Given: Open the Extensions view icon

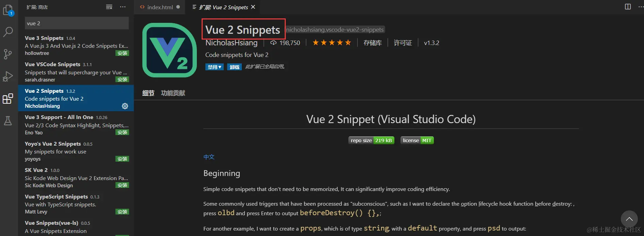Looking at the screenshot, I should (8, 99).
